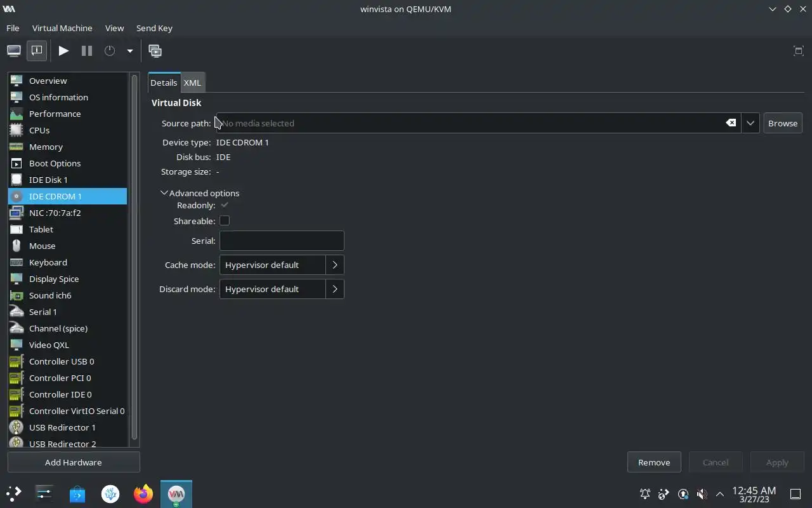The width and height of the screenshot is (812, 508).
Task: Select Controller PCI 0 entry
Action: click(x=67, y=378)
